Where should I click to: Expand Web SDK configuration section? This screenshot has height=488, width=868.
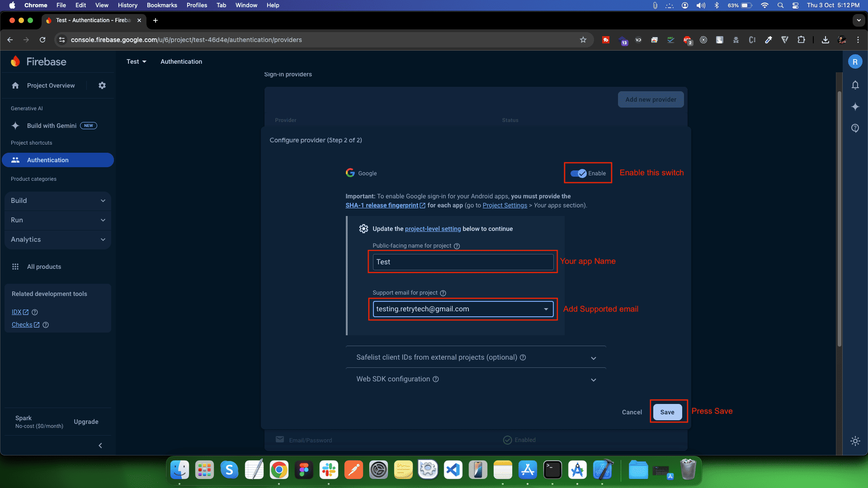[593, 380]
